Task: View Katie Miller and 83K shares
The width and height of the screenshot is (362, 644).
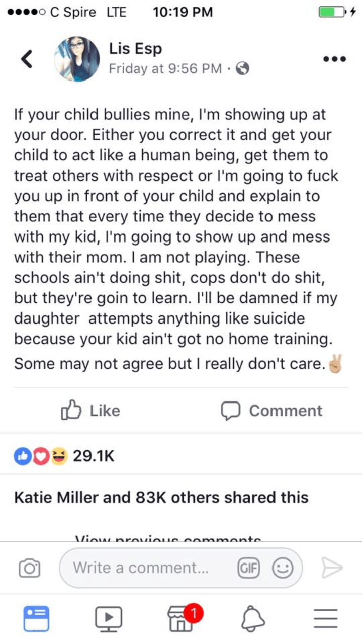Action: pyautogui.click(x=161, y=497)
